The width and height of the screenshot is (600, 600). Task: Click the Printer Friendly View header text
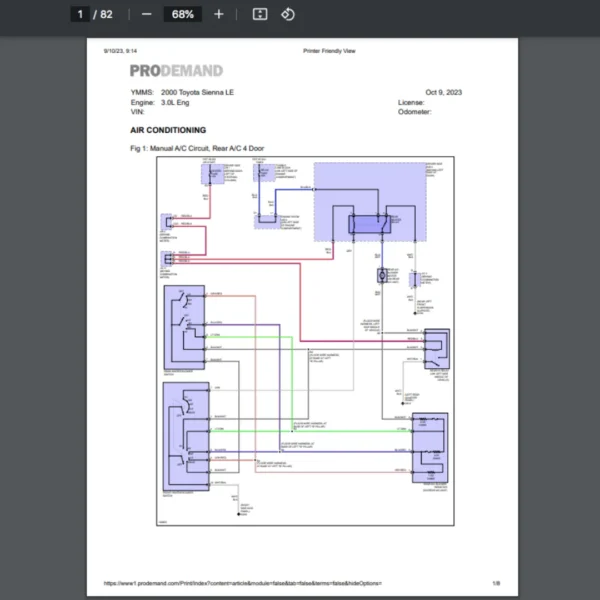(329, 51)
